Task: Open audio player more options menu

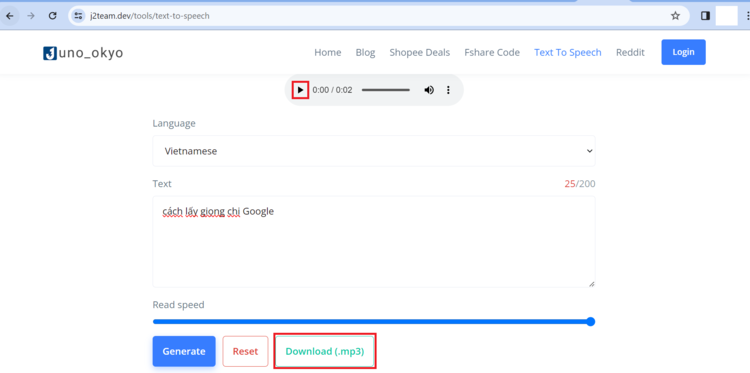Action: 448,90
